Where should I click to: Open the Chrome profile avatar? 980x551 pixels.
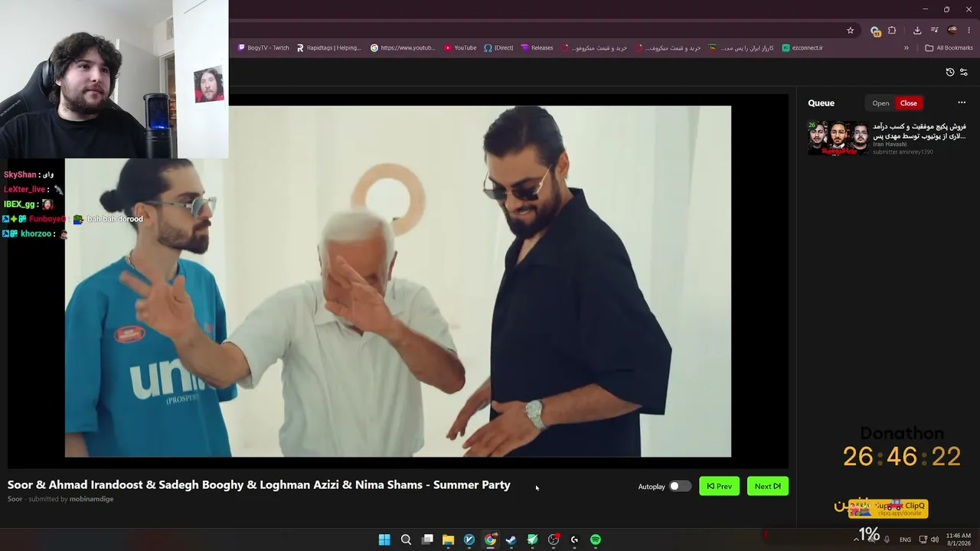click(952, 31)
